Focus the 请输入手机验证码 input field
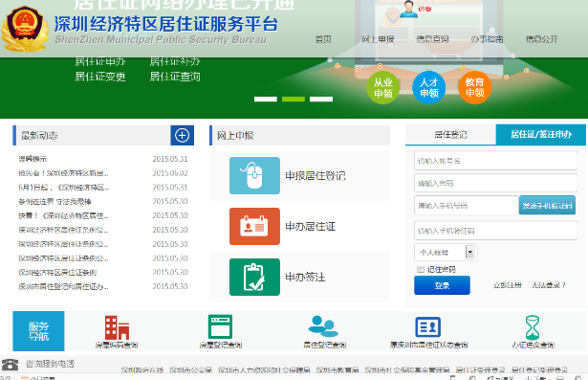Screen dimensions: 588x380 (496, 231)
